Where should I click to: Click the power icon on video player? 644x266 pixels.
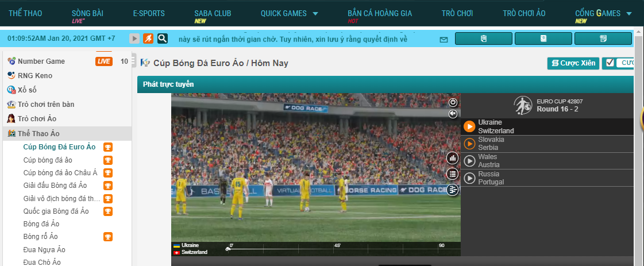coord(453,102)
